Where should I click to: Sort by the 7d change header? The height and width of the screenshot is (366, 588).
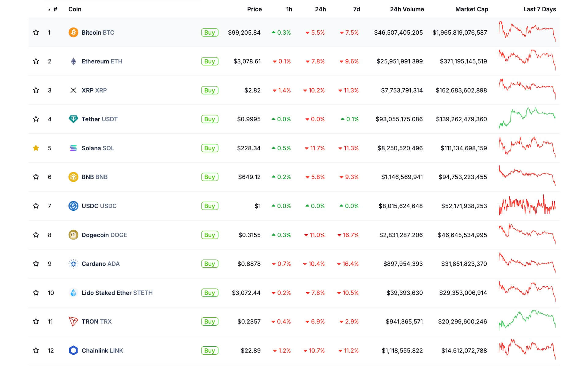pyautogui.click(x=356, y=9)
